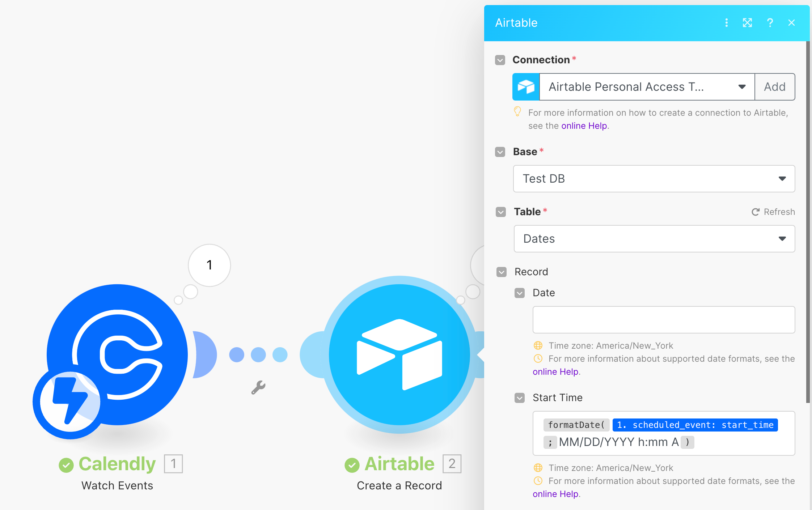Click the green check next to Airtable label
Viewport: 812px width, 510px height.
coord(352,465)
